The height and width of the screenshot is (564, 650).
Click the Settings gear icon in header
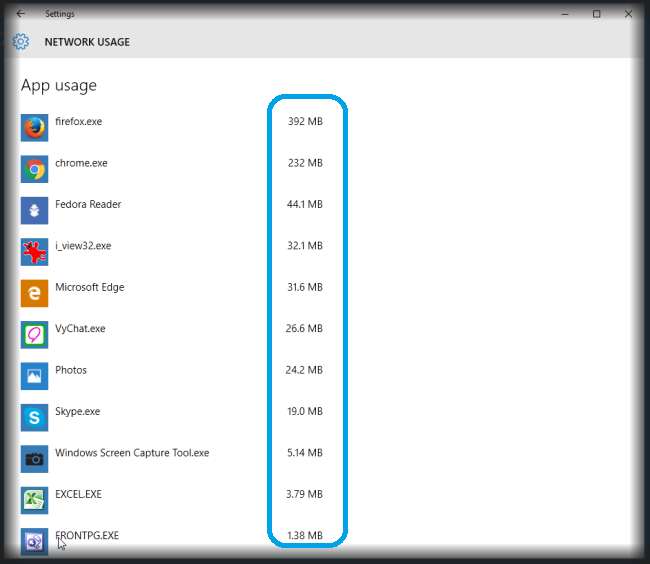[x=21, y=41]
